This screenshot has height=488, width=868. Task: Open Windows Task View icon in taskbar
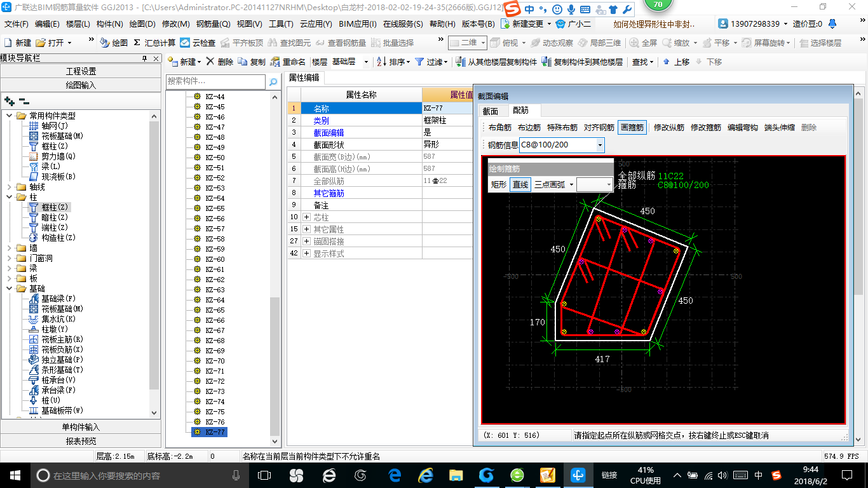pyautogui.click(x=264, y=475)
